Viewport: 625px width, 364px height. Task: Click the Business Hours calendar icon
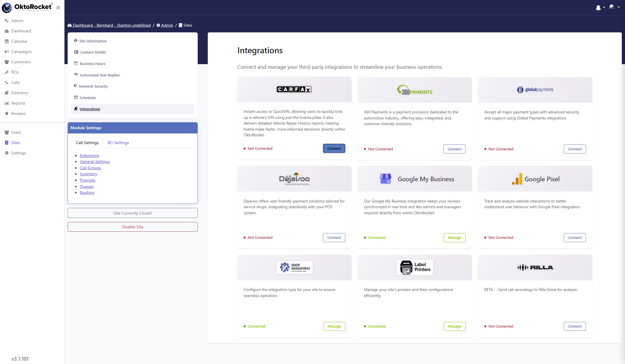point(76,63)
